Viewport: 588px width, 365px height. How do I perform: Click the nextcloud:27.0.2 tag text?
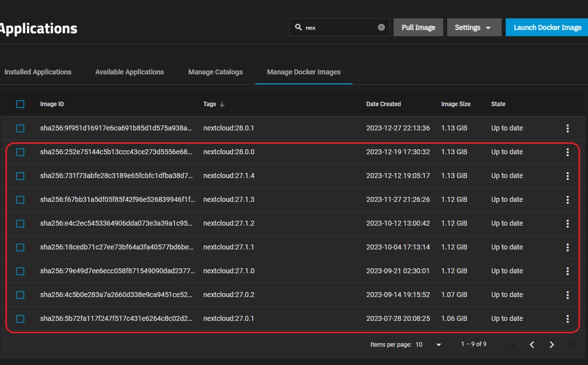pyautogui.click(x=229, y=295)
